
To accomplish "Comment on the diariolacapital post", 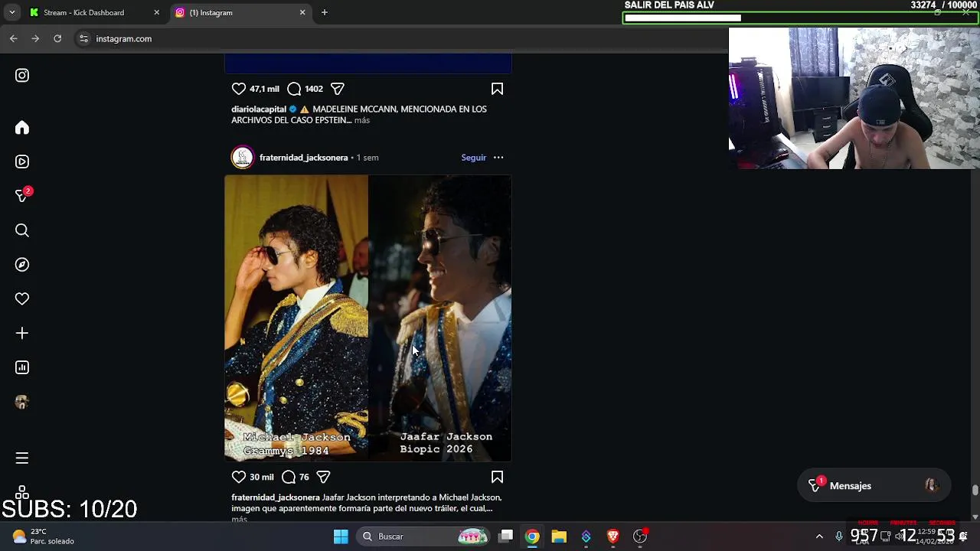I will [294, 89].
